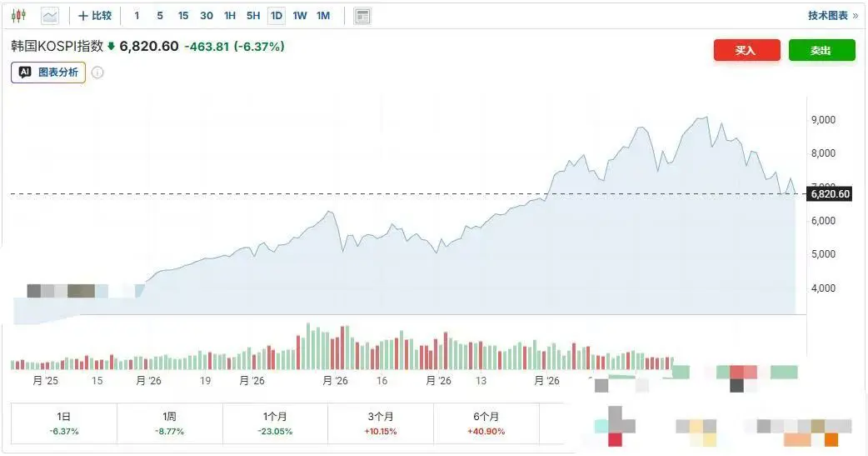Select the 1D interval option
868x456 pixels.
click(x=277, y=16)
